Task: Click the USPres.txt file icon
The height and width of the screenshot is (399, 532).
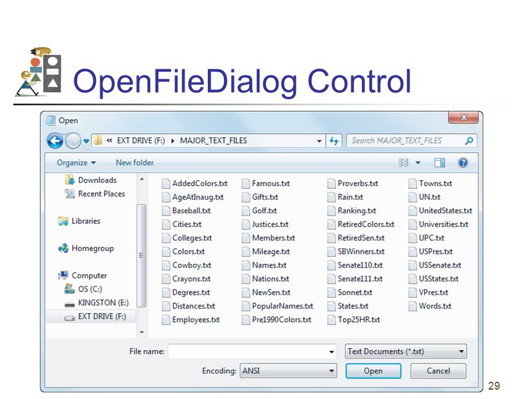Action: 412,252
